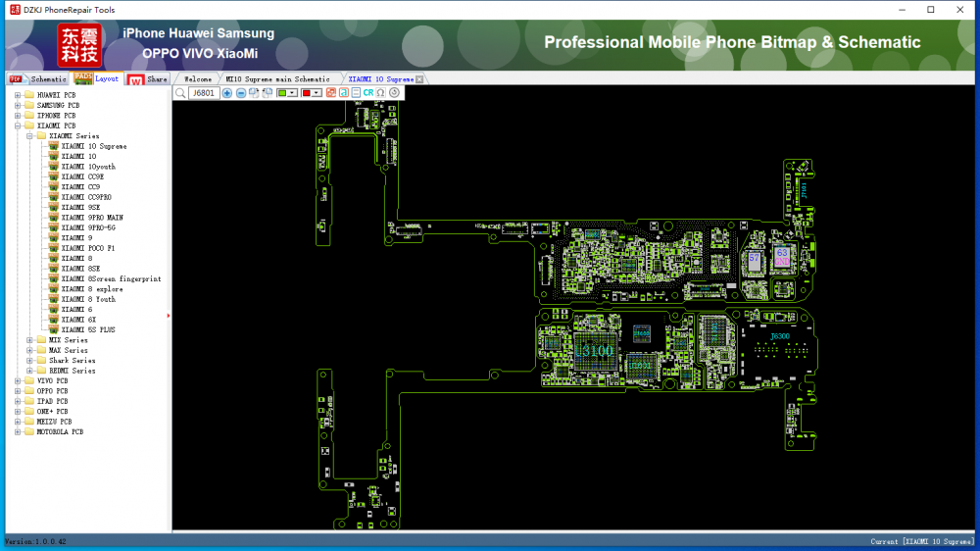Click the circular rotate icon in toolbar
980x551 pixels.
394,93
